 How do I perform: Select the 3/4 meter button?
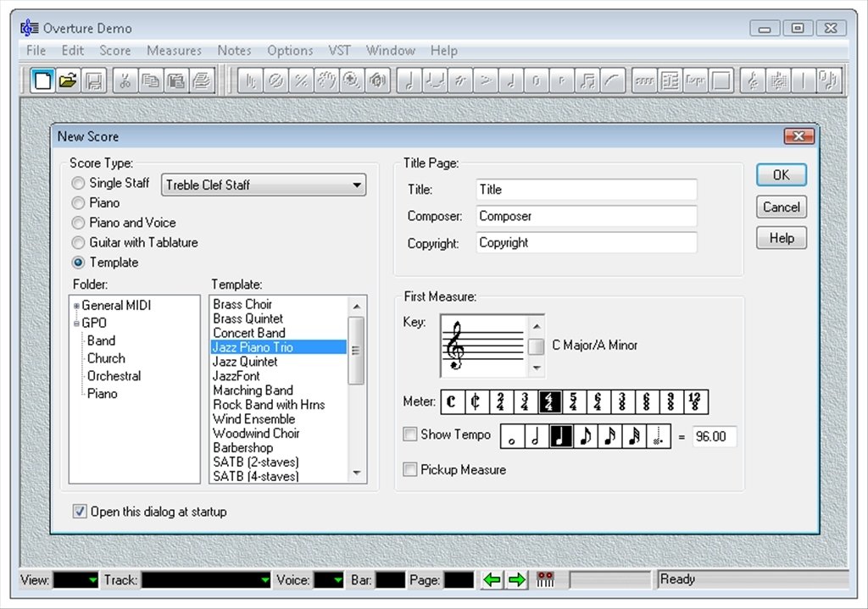tap(525, 401)
